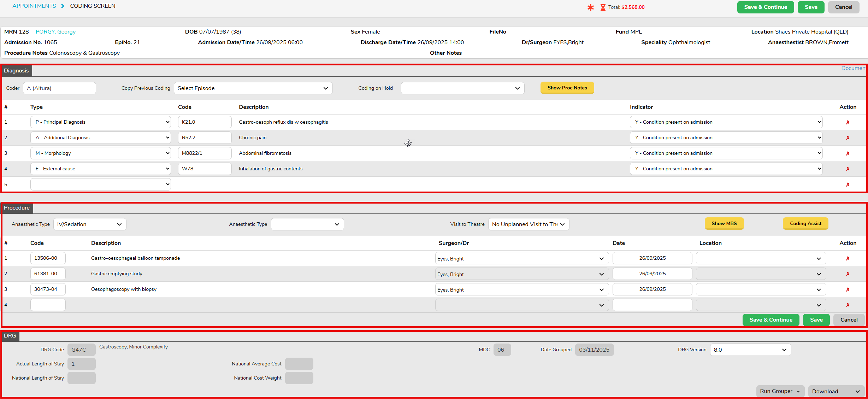Click the empty procedure code field row 4
868x399 pixels.
[x=48, y=305]
